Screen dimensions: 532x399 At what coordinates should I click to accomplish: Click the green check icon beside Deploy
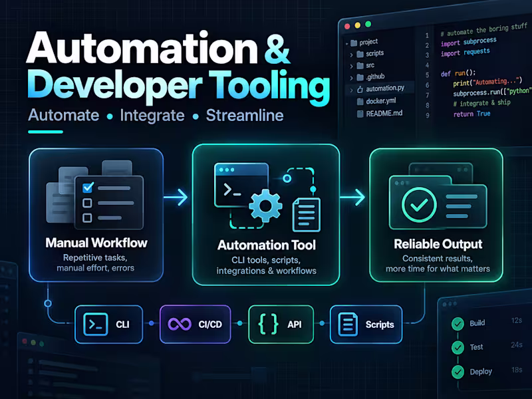pos(458,372)
